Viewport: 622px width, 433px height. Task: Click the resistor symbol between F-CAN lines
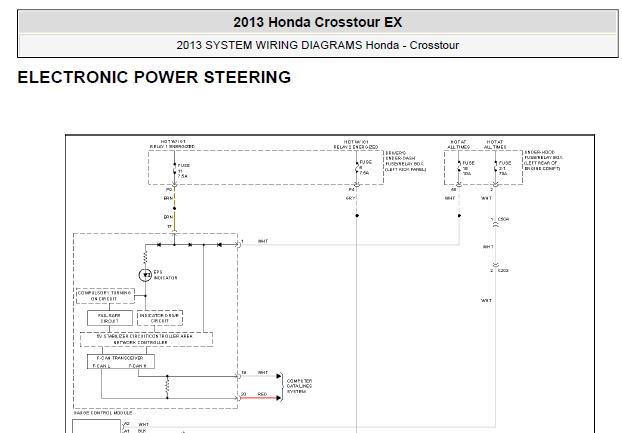coord(167,386)
